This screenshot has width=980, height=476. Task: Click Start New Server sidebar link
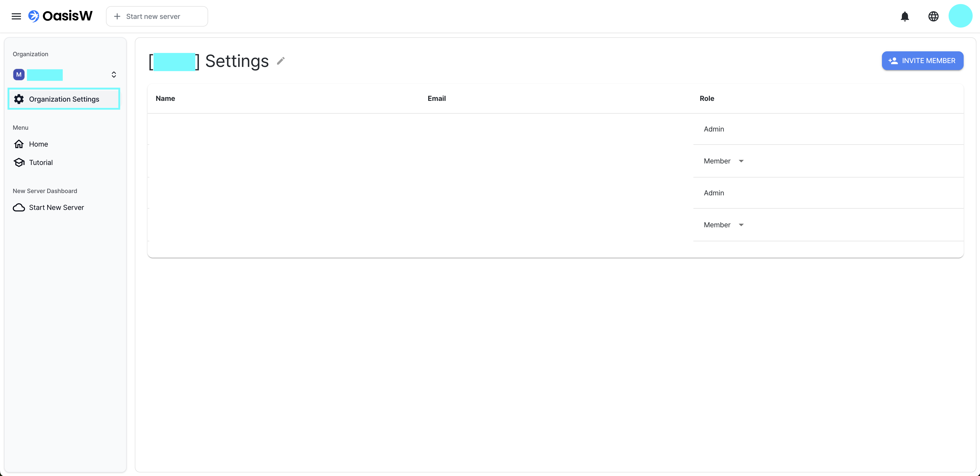56,207
